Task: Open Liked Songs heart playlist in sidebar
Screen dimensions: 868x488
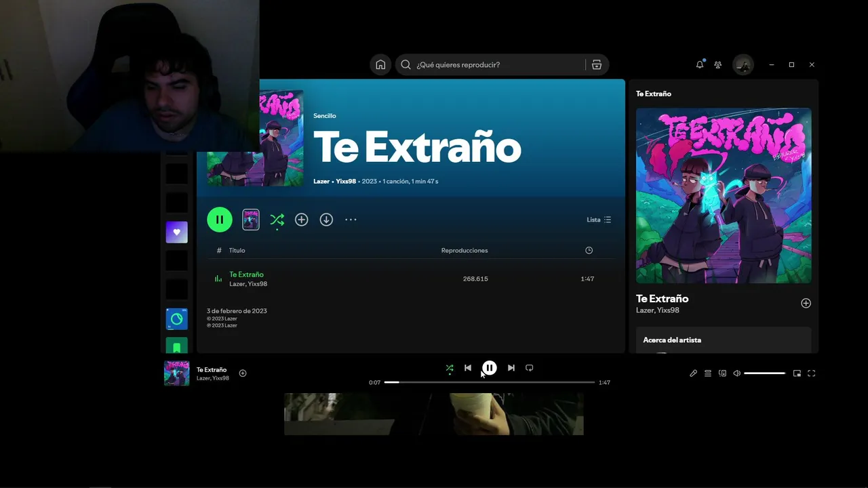Action: click(x=177, y=232)
